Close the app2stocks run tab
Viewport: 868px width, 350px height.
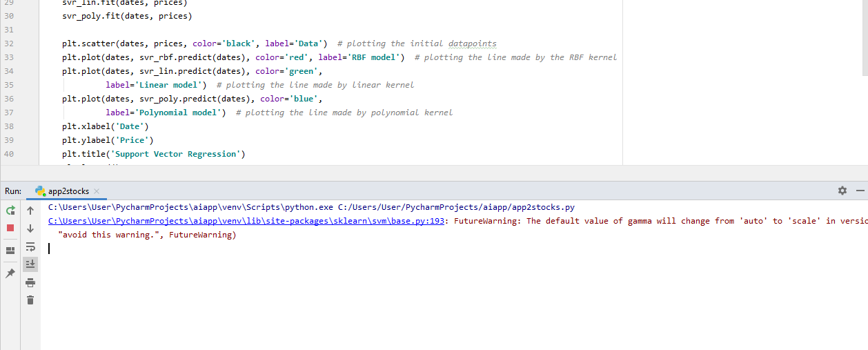pos(97,191)
